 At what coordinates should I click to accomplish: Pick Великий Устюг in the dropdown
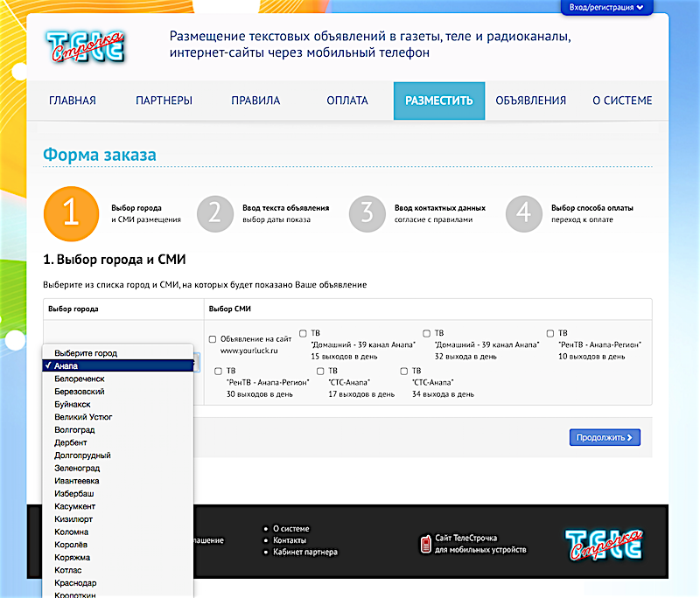[118, 417]
